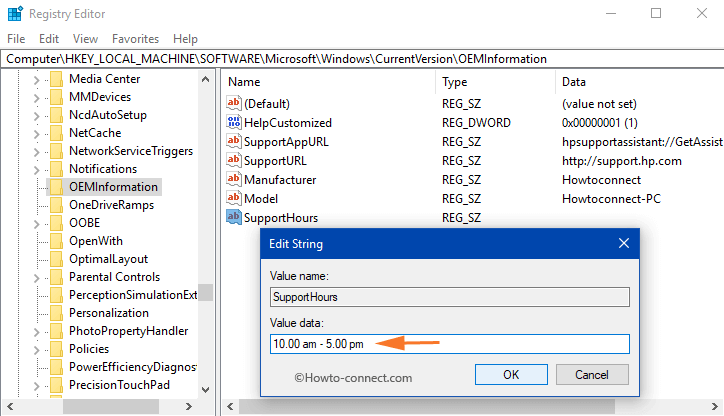This screenshot has height=416, width=724.
Task: Click the Policies folder icon
Action: 56,349
